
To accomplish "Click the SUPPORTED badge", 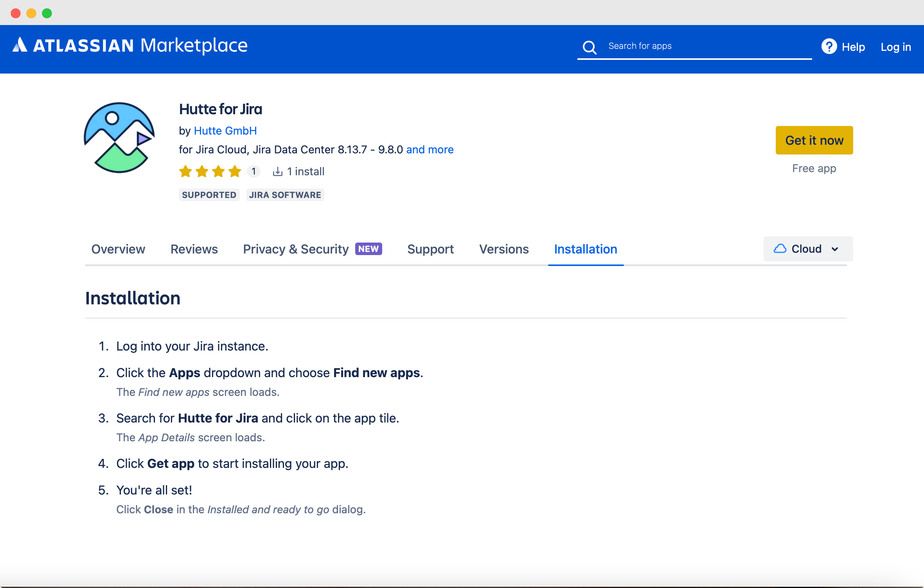I will click(209, 194).
